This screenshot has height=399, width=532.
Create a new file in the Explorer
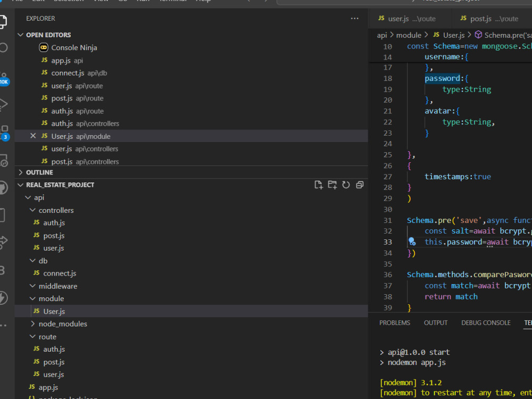click(319, 185)
